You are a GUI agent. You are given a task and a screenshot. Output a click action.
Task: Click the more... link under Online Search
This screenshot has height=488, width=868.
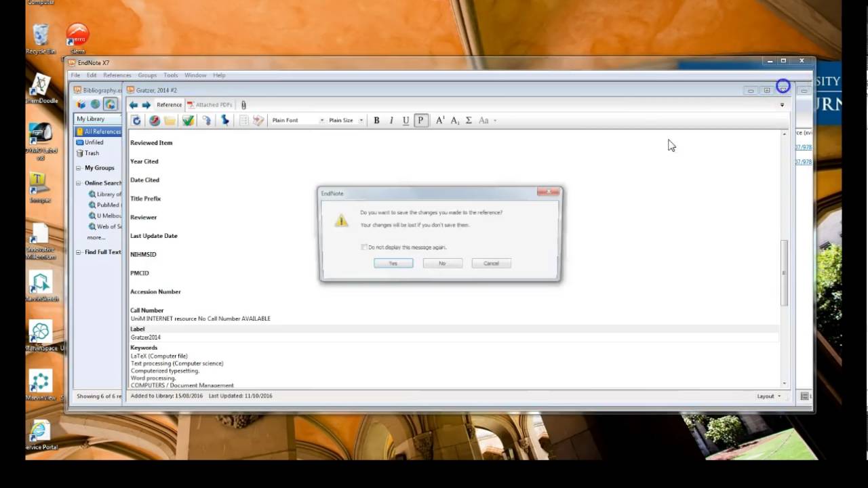(96, 237)
